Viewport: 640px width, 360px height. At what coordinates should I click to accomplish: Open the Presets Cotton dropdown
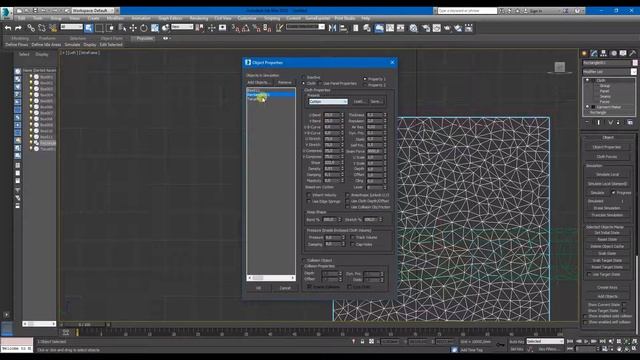coord(328,101)
